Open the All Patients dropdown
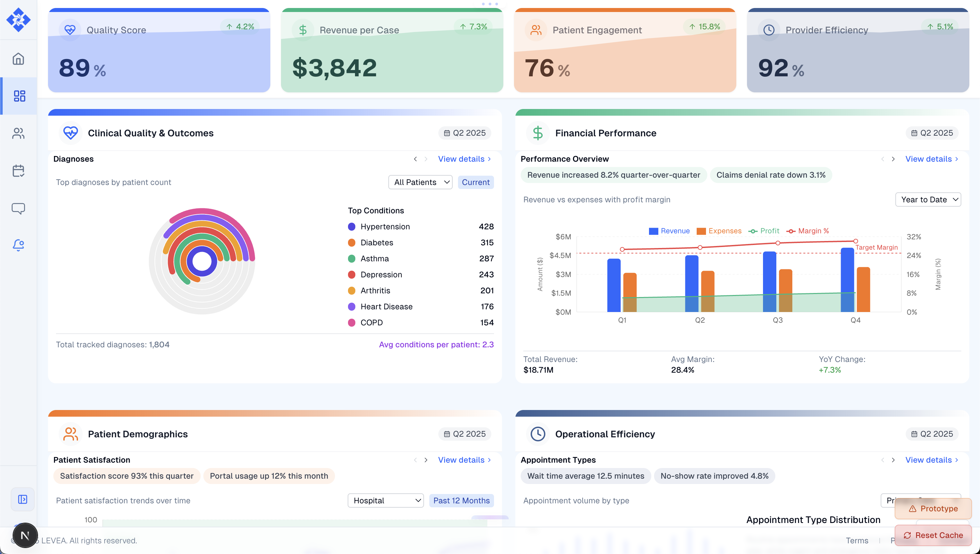The height and width of the screenshot is (554, 980). point(420,182)
